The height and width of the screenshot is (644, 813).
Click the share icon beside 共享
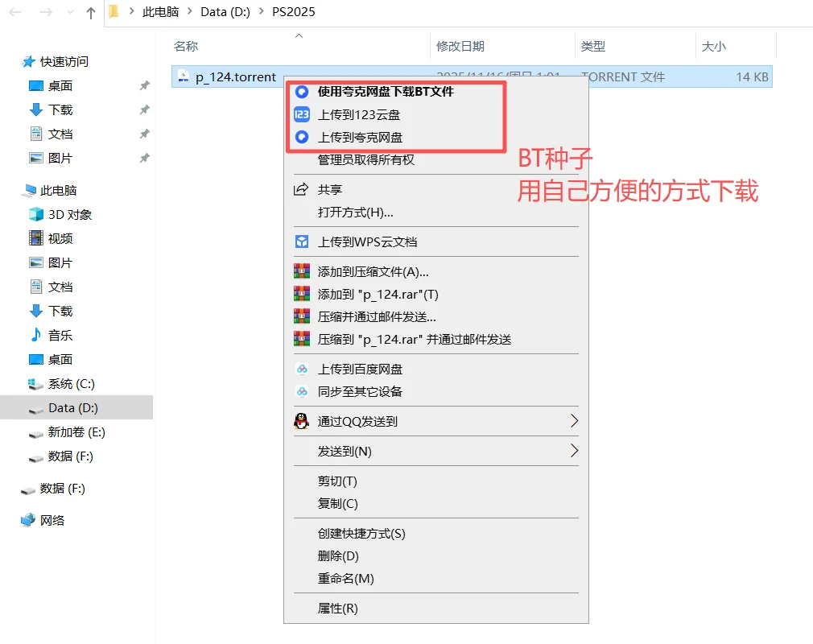click(x=301, y=189)
